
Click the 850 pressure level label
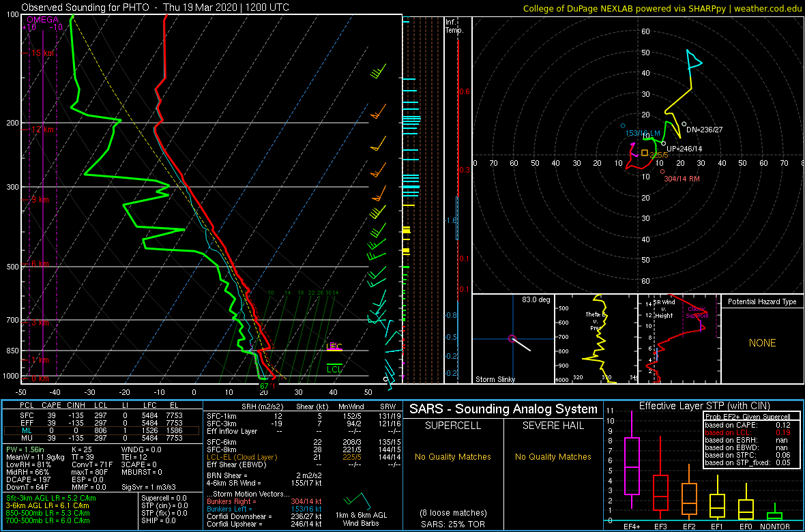pos(11,351)
